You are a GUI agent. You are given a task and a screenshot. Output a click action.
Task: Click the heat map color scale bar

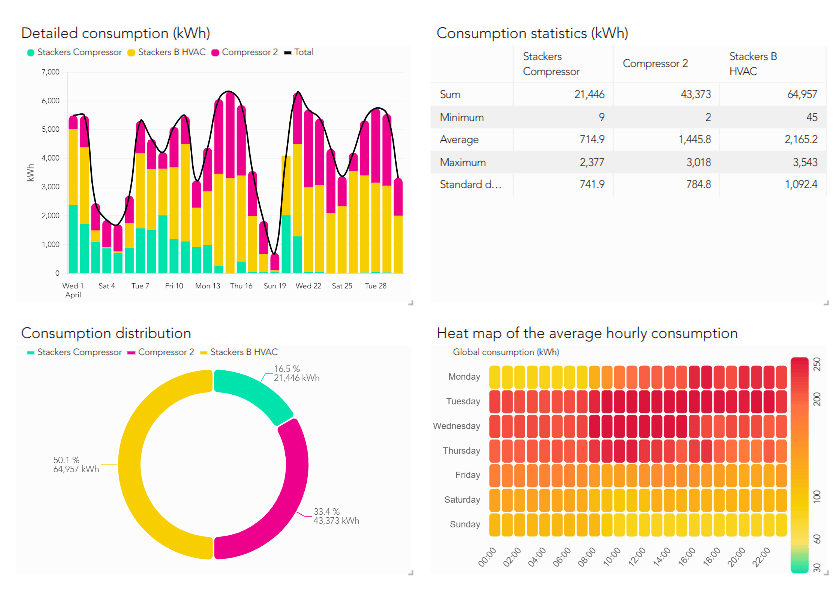tap(800, 465)
